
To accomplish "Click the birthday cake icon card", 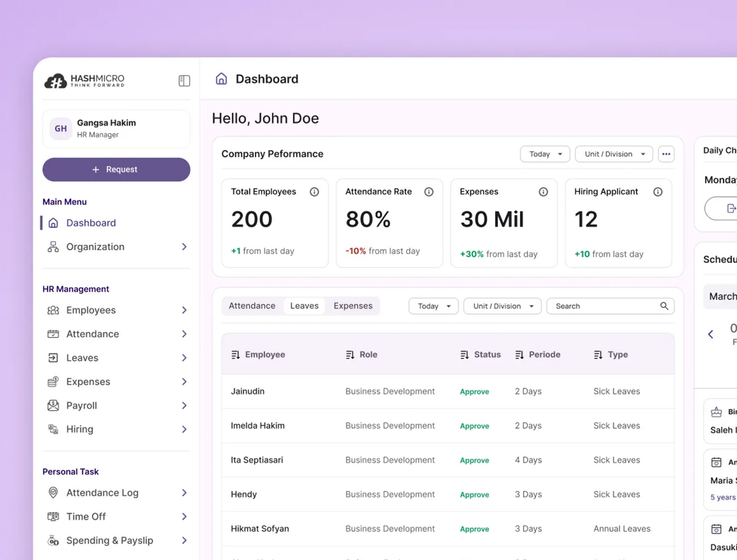I will (x=716, y=412).
